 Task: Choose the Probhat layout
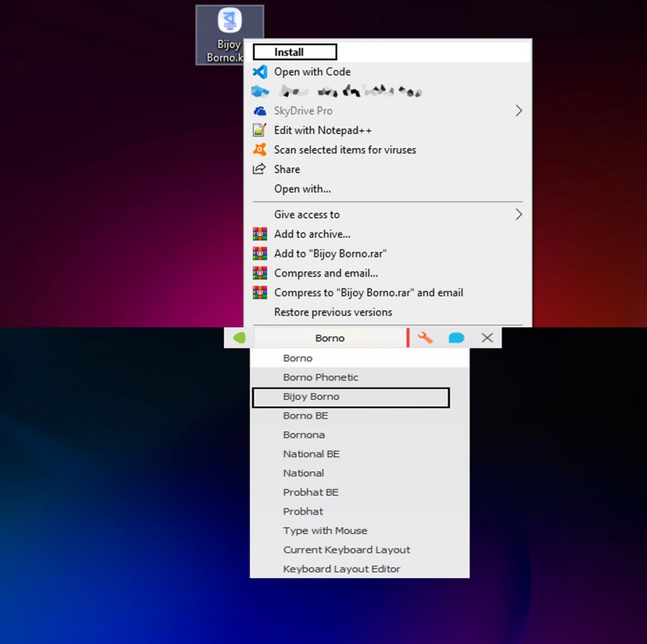360,511
